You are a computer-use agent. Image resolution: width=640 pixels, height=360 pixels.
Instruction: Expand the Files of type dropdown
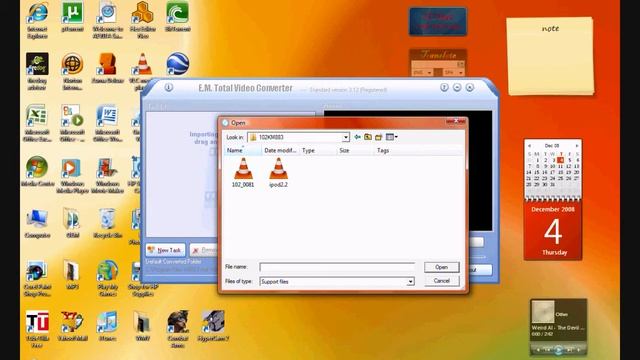[x=410, y=282]
